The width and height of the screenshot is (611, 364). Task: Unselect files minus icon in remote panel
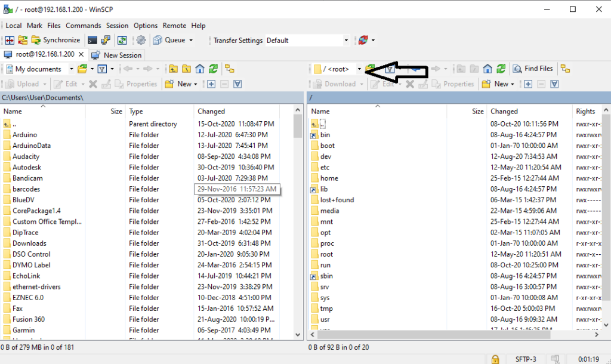(541, 84)
